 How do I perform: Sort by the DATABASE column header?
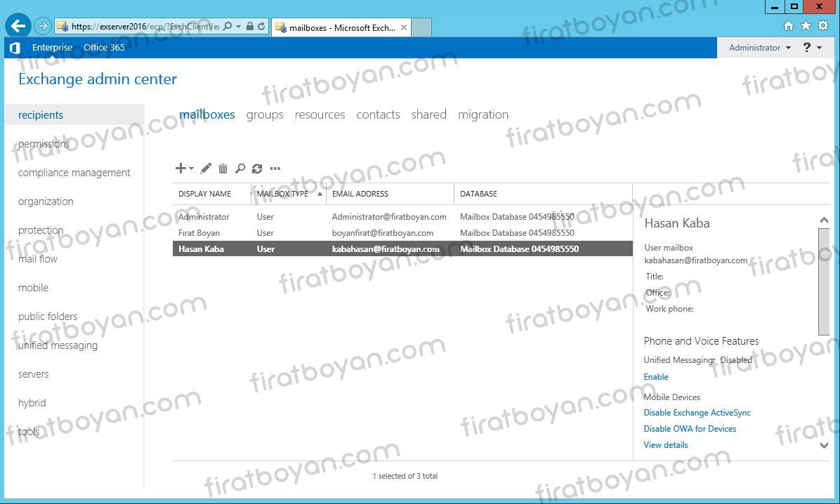543,194
